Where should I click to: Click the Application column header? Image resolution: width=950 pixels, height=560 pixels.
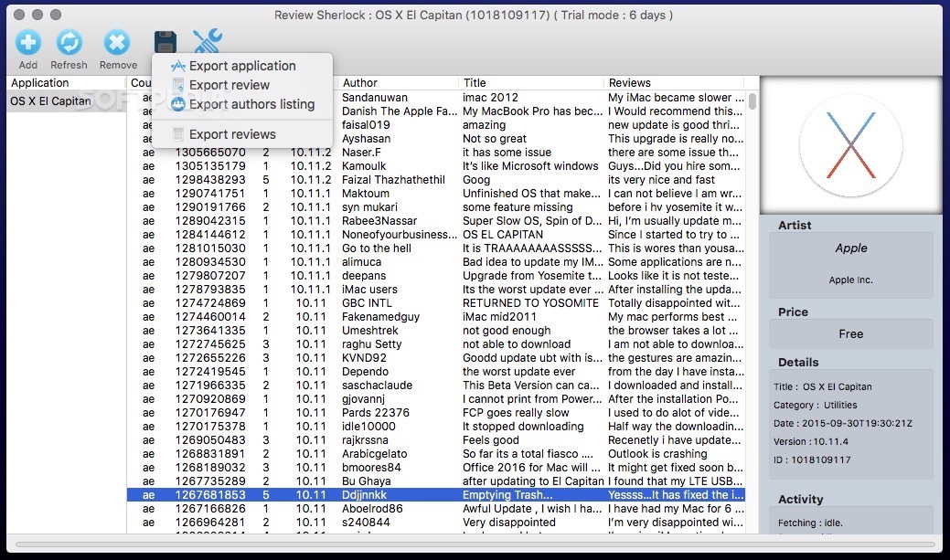(x=40, y=83)
